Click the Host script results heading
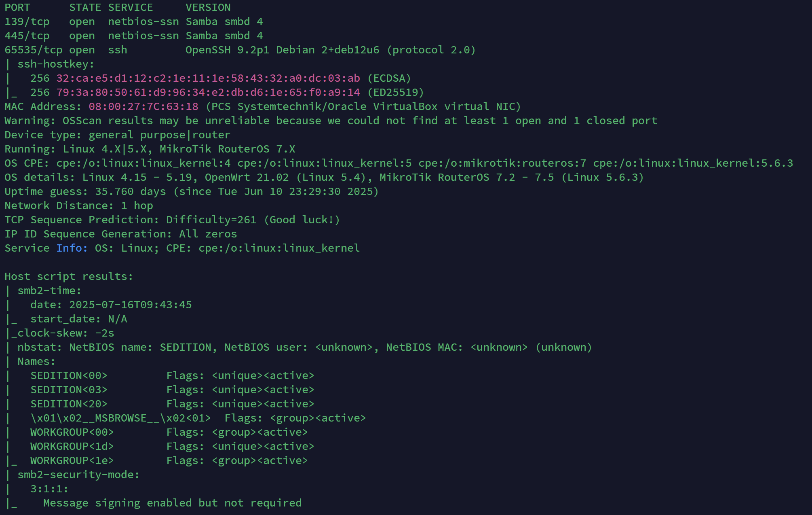 tap(69, 276)
